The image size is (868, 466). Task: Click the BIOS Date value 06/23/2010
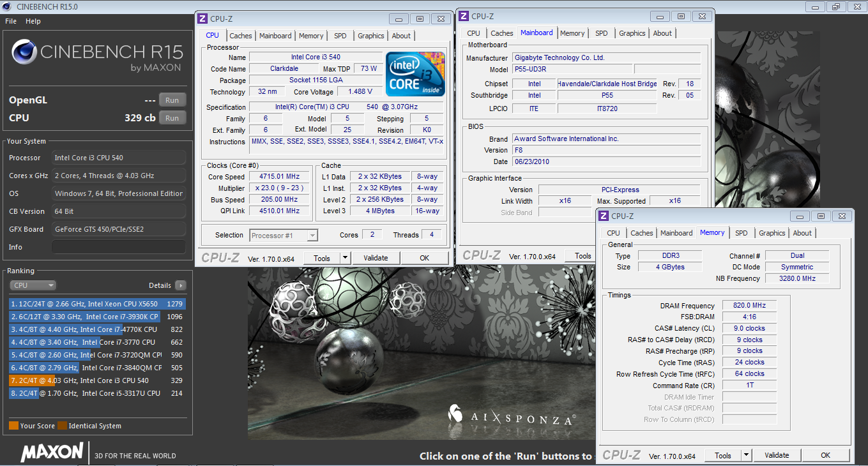pyautogui.click(x=606, y=162)
